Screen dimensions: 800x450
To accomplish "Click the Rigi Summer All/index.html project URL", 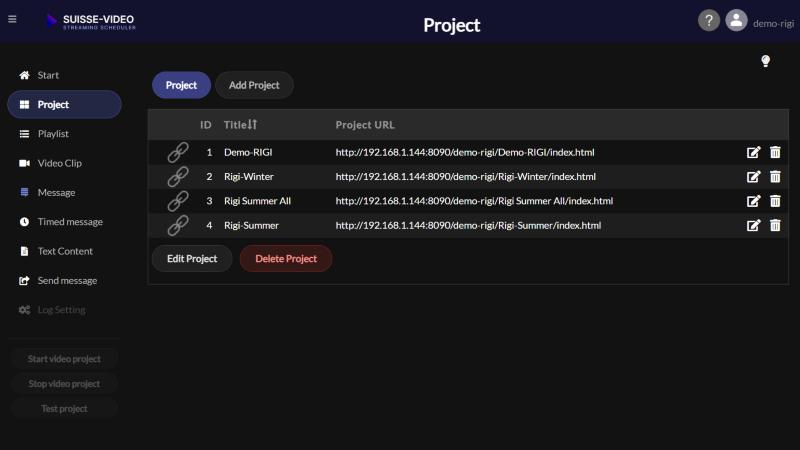I will point(474,201).
